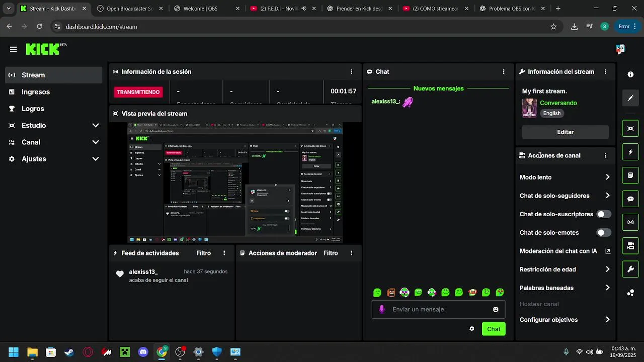Toggle the stream preview panel icon

coord(630,128)
